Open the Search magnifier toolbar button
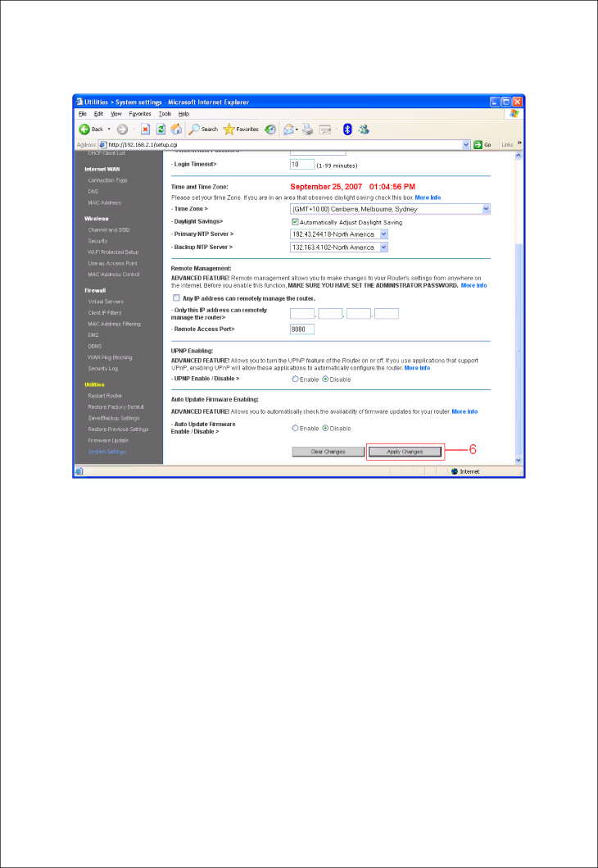 point(203,129)
